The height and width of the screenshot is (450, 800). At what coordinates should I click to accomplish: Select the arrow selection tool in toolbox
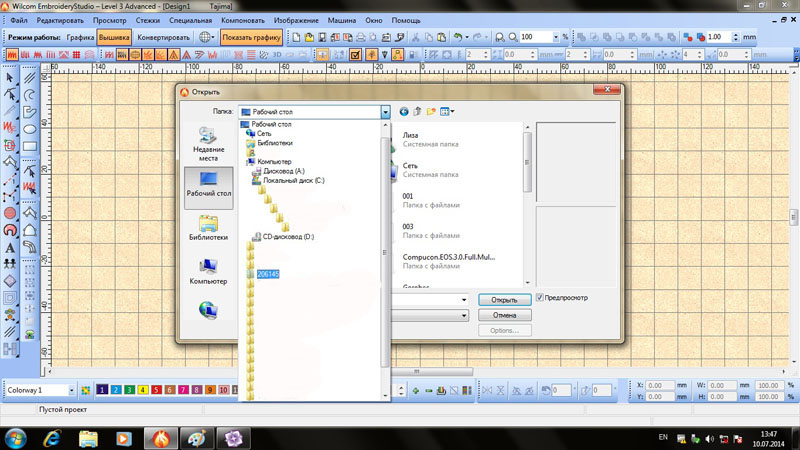coord(10,77)
